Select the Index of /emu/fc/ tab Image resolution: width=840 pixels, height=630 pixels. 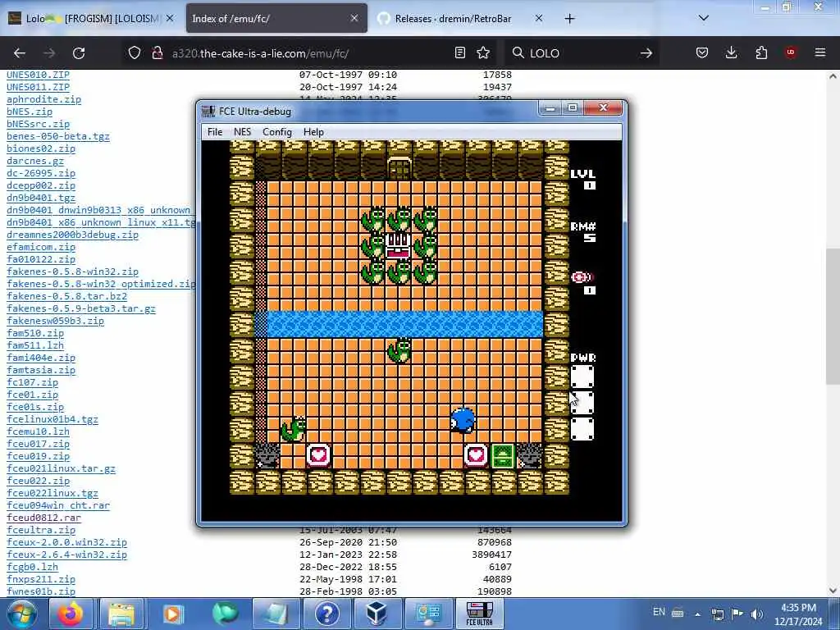276,19
